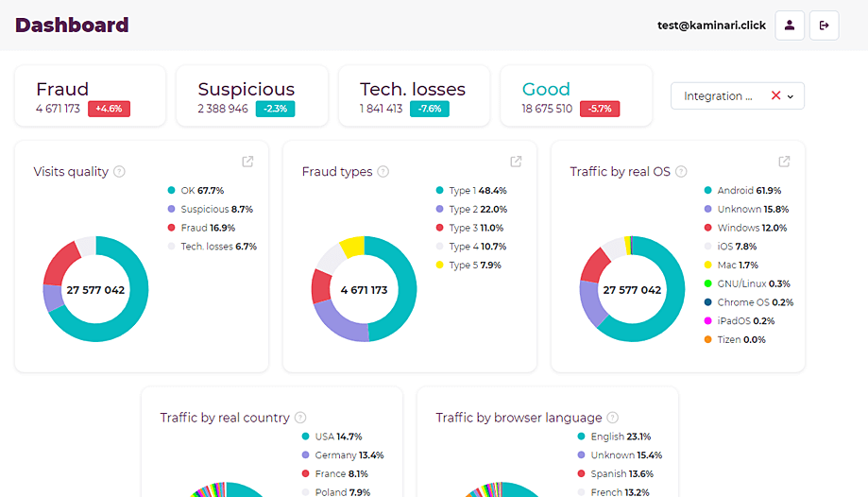This screenshot has width=868, height=497.
Task: Toggle Android legend entry in OS chart
Action: (740, 191)
